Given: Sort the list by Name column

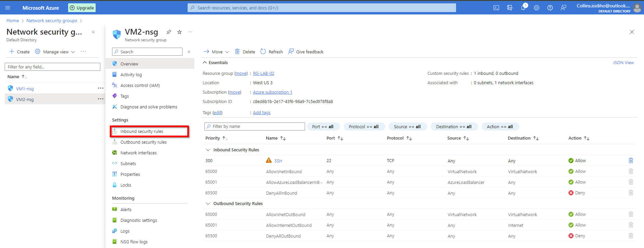Looking at the screenshot, I should coord(17,77).
